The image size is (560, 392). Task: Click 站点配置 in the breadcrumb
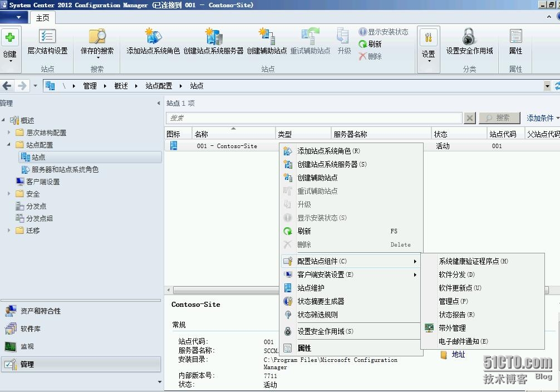159,86
